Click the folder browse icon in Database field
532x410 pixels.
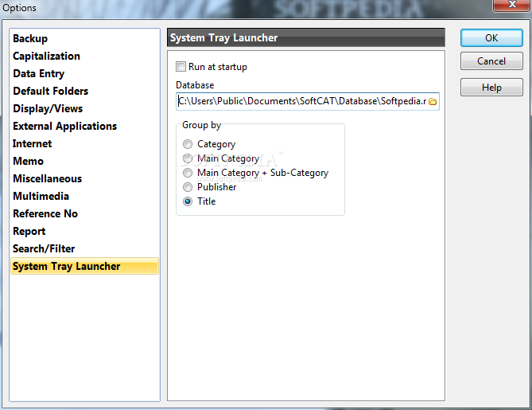[x=433, y=102]
